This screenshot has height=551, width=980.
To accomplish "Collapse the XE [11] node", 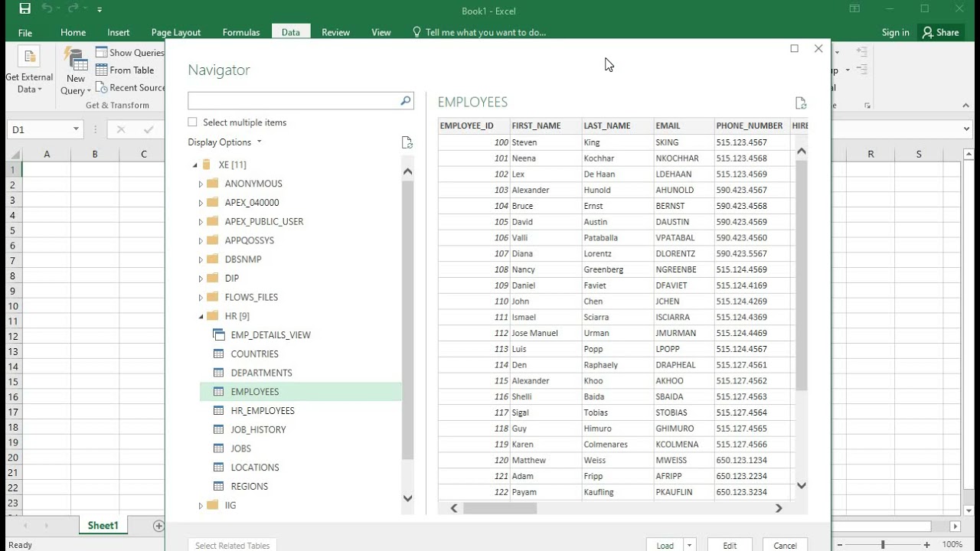I will click(195, 165).
